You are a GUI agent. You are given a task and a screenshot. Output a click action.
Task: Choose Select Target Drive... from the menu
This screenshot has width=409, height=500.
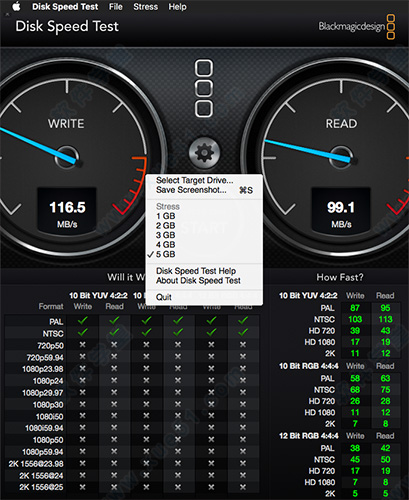(195, 180)
